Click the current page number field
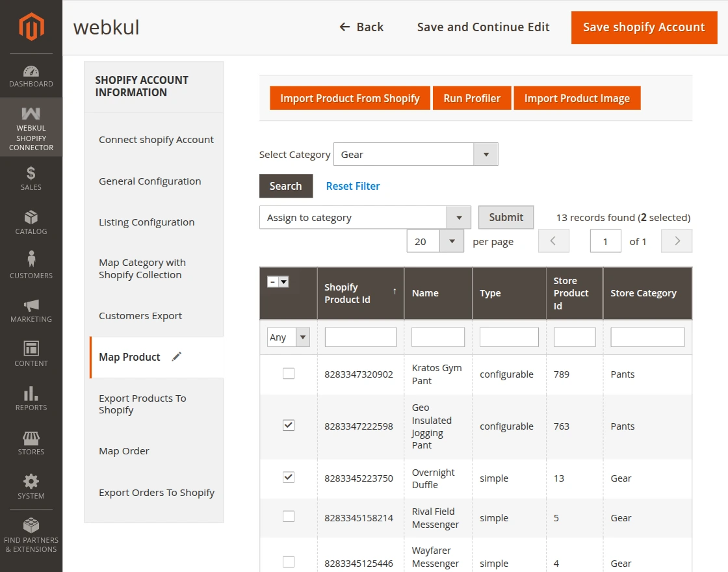 [605, 241]
